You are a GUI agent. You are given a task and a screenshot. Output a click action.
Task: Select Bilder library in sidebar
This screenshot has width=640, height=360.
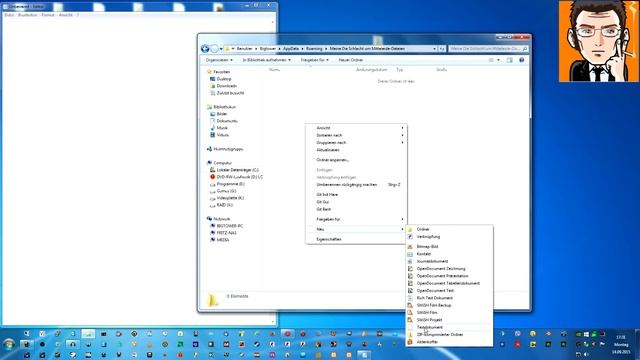pyautogui.click(x=222, y=114)
